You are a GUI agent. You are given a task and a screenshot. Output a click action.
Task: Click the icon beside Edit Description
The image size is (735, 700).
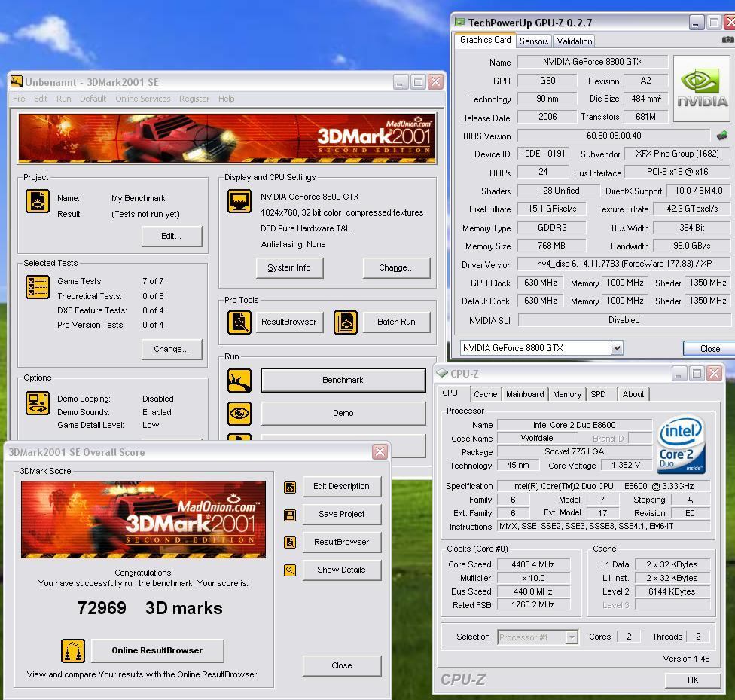[x=290, y=487]
